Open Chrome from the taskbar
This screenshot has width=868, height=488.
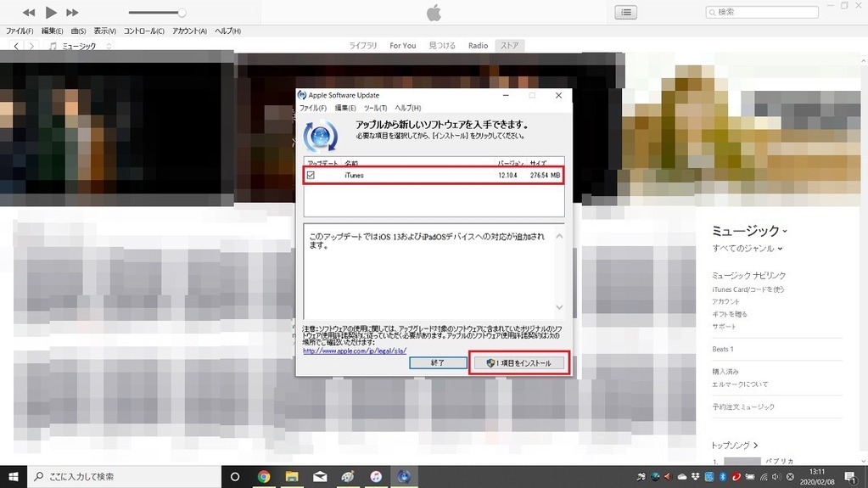coord(264,476)
